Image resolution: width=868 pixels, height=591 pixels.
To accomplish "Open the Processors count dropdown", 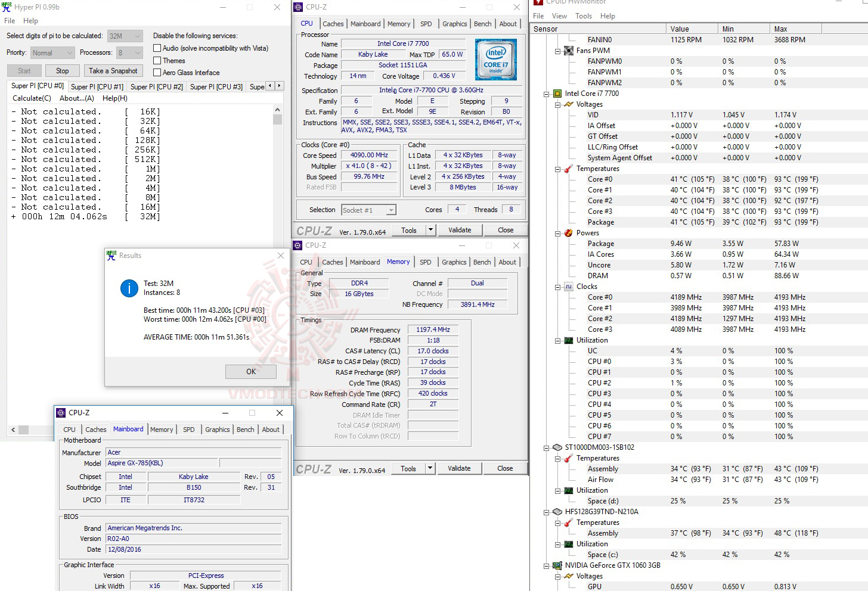I will pyautogui.click(x=129, y=52).
